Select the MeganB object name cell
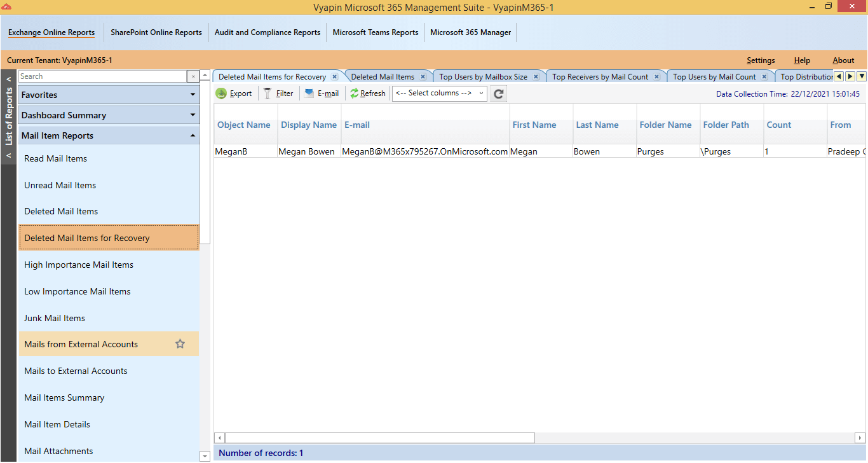Image resolution: width=868 pixels, height=463 pixels. pyautogui.click(x=245, y=151)
